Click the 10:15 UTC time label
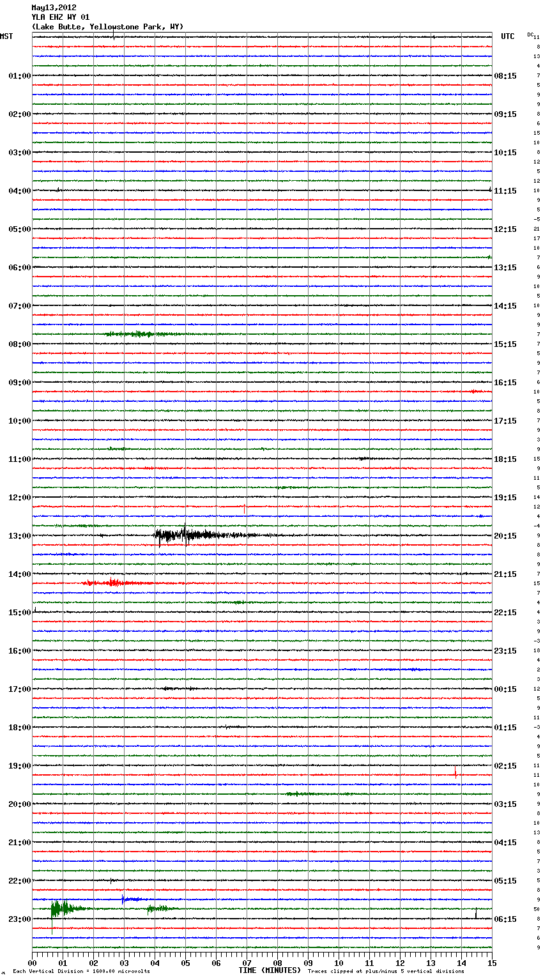Image resolution: width=543 pixels, height=980 pixels. 505,153
